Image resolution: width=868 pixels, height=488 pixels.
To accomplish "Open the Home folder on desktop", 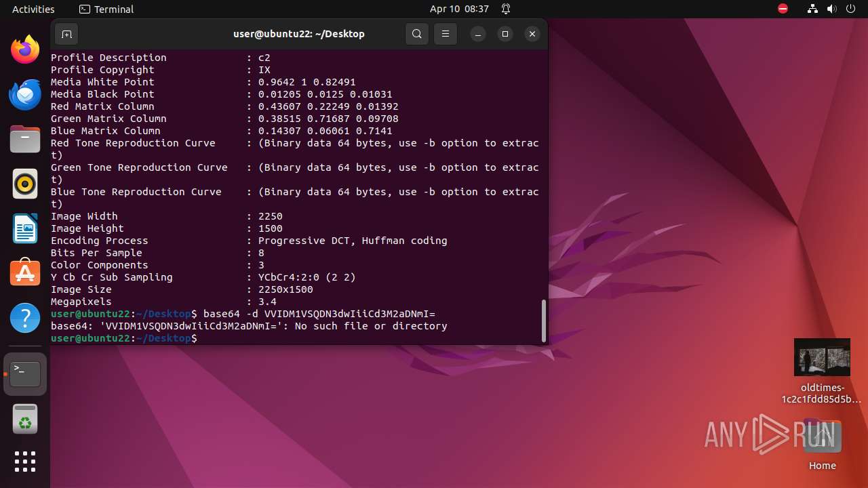I will 822,445.
